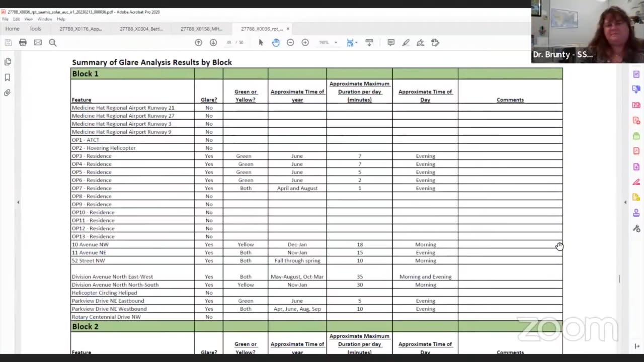Switch to the 27788_X0176_App tab
This screenshot has height=362, width=644.
[80, 29]
